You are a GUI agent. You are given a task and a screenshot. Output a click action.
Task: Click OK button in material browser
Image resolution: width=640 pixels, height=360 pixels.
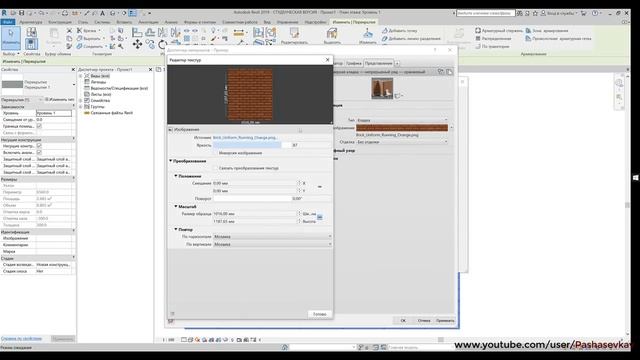tap(403, 320)
